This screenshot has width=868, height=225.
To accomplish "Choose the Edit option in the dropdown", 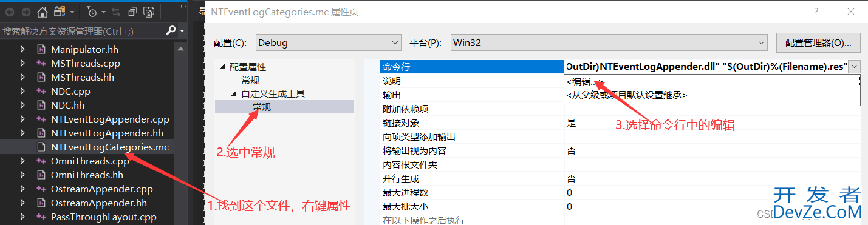I will [584, 81].
